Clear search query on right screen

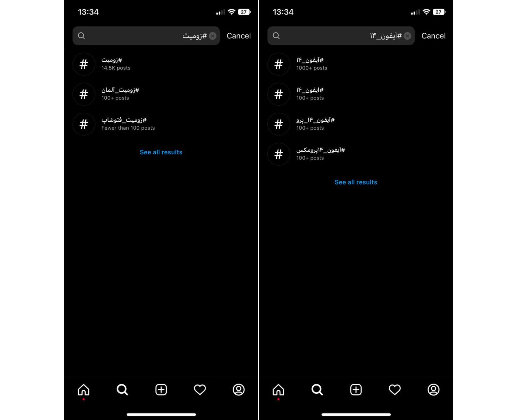(x=407, y=36)
